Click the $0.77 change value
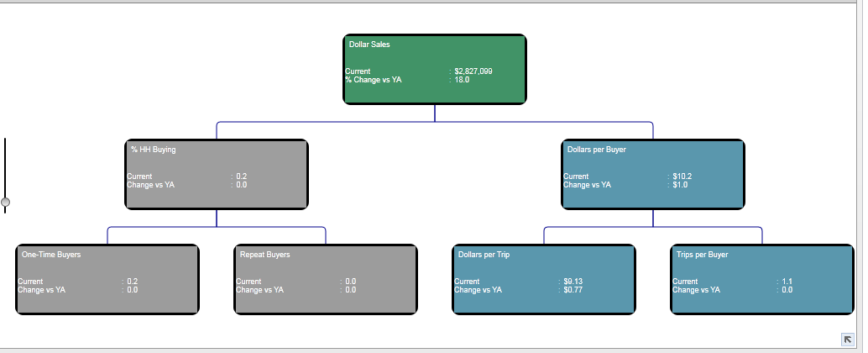Viewport: 868px width, 353px height. tap(573, 290)
